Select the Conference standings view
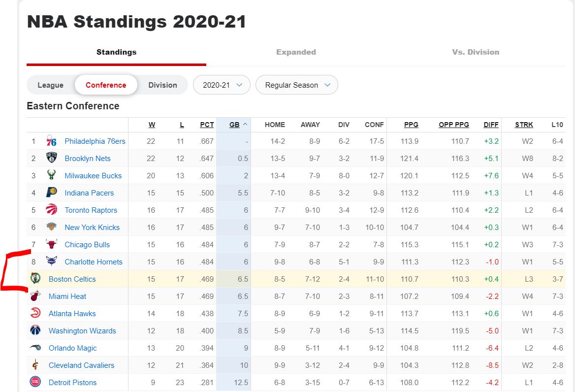 (106, 85)
